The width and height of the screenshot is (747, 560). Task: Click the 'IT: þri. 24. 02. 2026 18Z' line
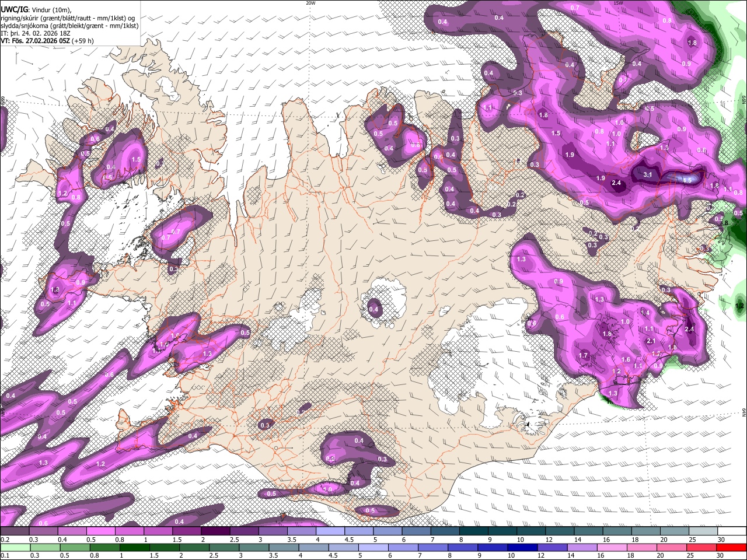coord(36,33)
